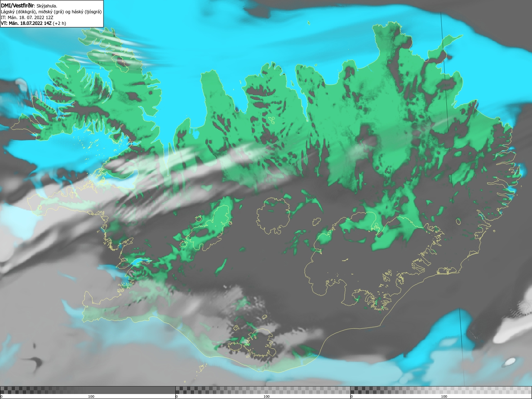Click the light-grey high cloud colour scale bar

pos(441,390)
